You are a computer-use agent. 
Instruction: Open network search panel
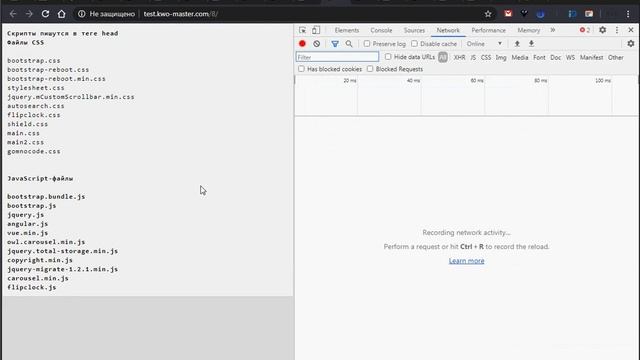coord(349,44)
